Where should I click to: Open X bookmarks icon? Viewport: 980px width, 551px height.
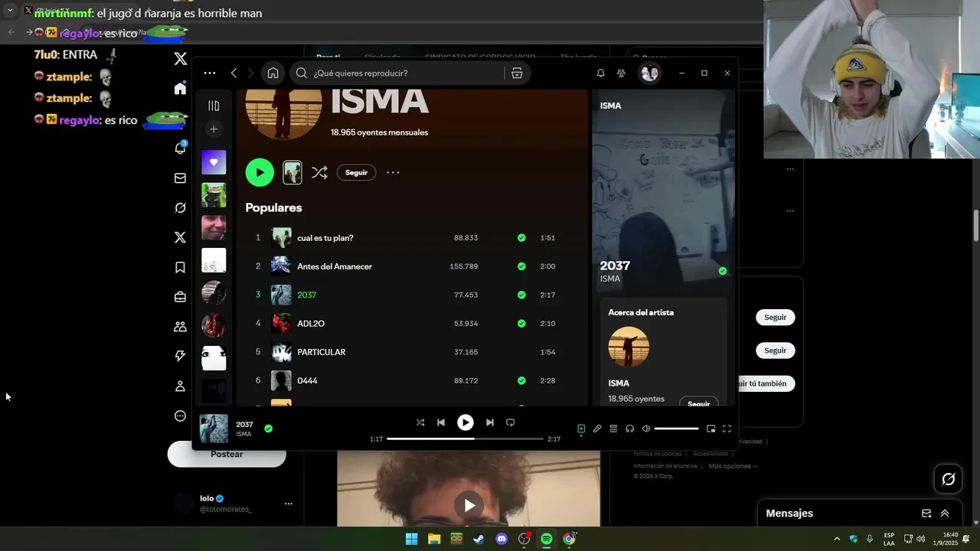180,267
